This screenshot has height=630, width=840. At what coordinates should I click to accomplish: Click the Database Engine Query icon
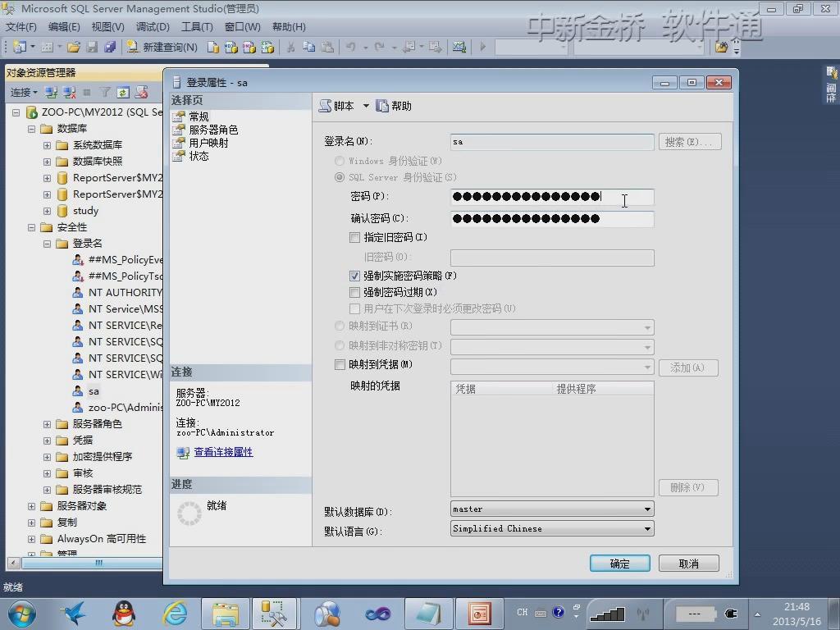pyautogui.click(x=212, y=47)
